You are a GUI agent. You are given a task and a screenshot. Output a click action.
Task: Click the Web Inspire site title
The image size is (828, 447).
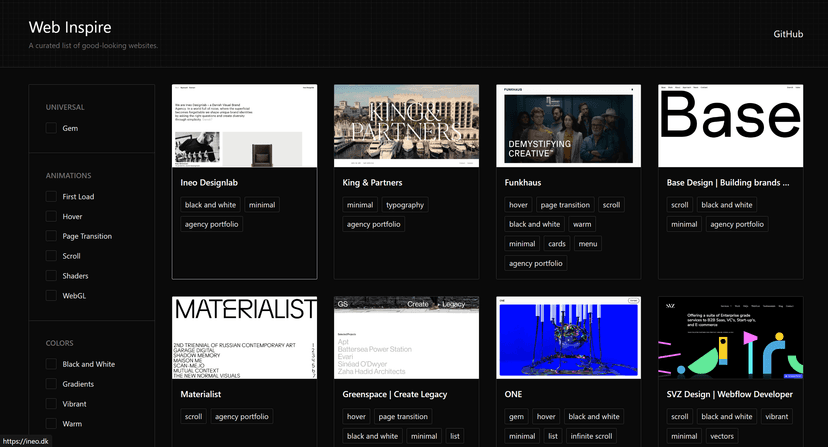70,27
